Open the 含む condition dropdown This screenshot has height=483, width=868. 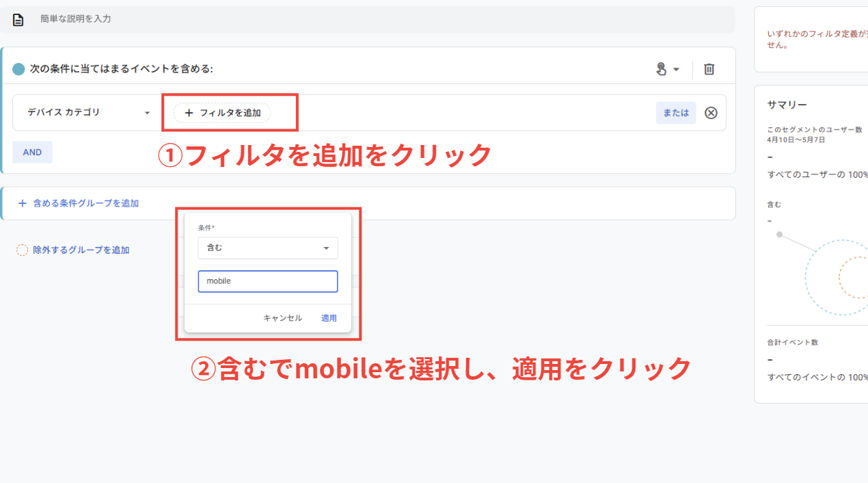click(268, 248)
